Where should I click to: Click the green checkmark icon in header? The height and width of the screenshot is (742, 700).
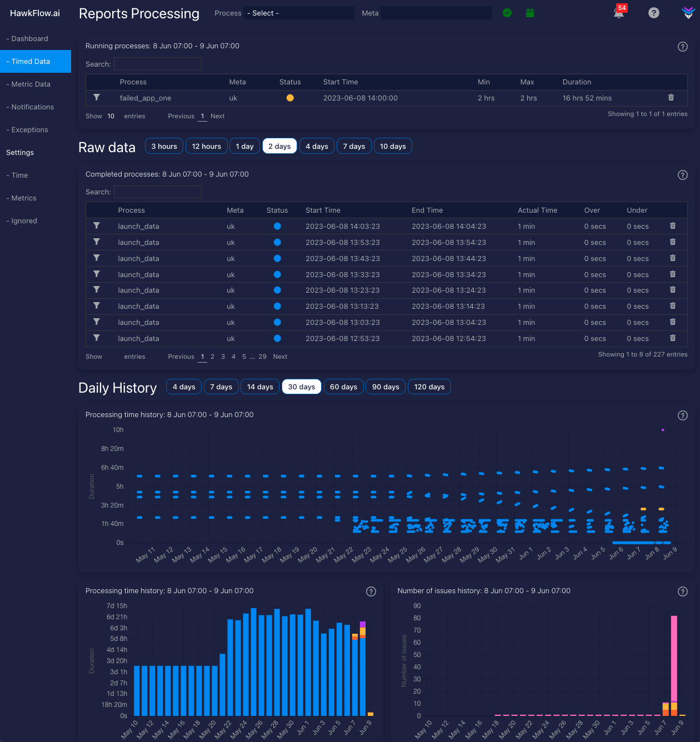tap(507, 13)
